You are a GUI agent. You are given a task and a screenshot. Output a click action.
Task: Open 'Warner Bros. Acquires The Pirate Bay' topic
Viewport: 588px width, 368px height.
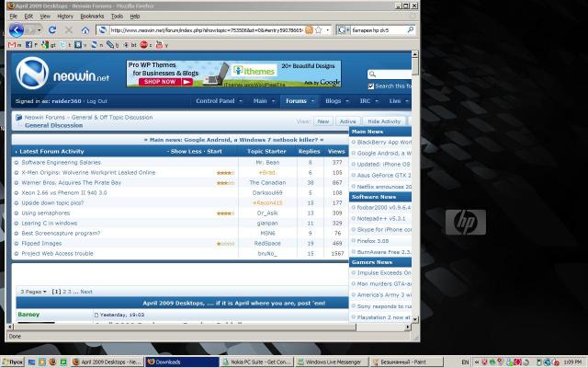[72, 182]
